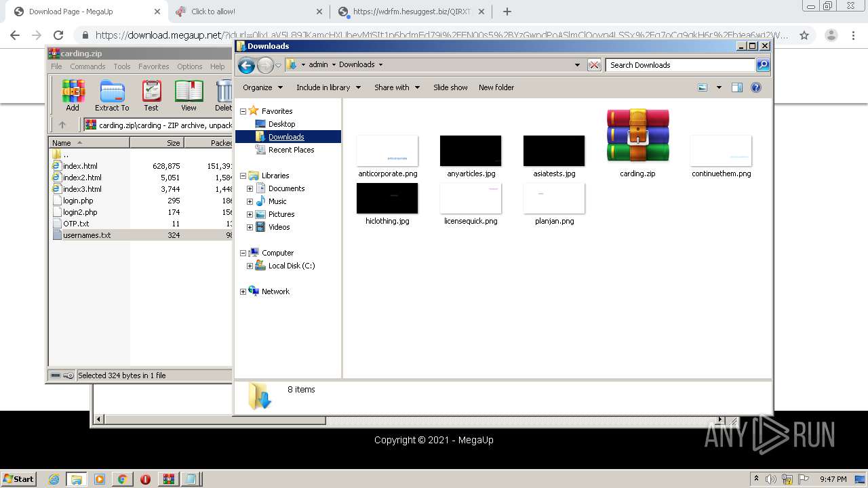Switch to the Click to allow! tab
This screenshot has height=488, width=868.
click(x=248, y=12)
